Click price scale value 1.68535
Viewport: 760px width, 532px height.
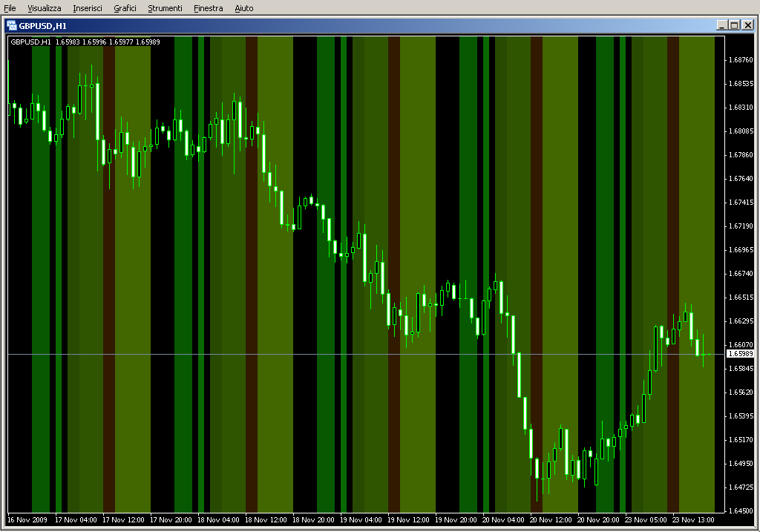(x=741, y=84)
